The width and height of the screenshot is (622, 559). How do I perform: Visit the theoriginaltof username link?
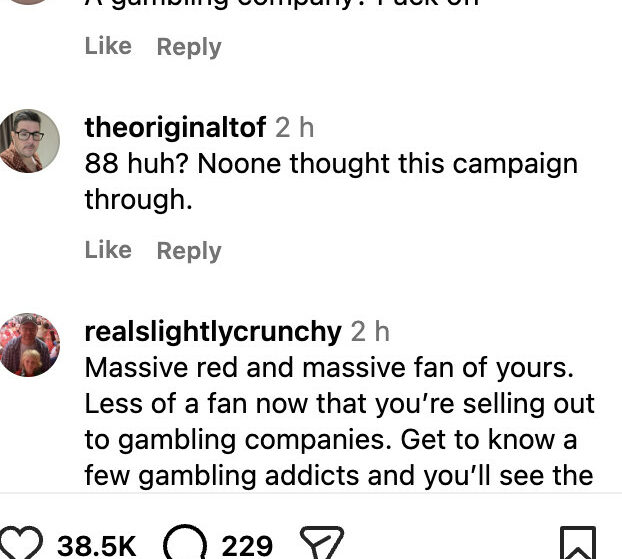point(175,127)
